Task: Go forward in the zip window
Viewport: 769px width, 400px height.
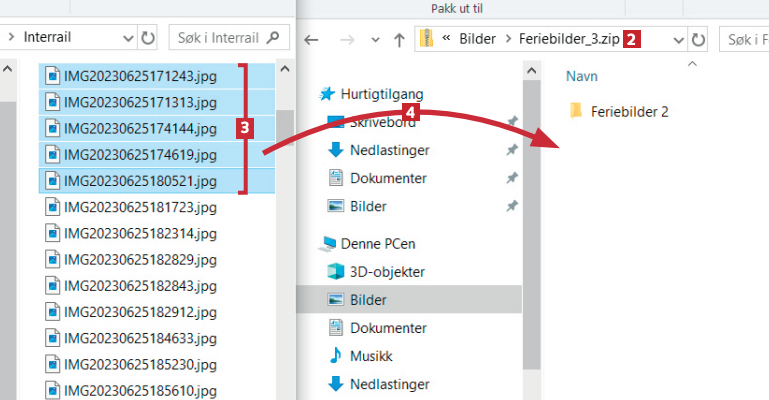Action: pyautogui.click(x=347, y=40)
